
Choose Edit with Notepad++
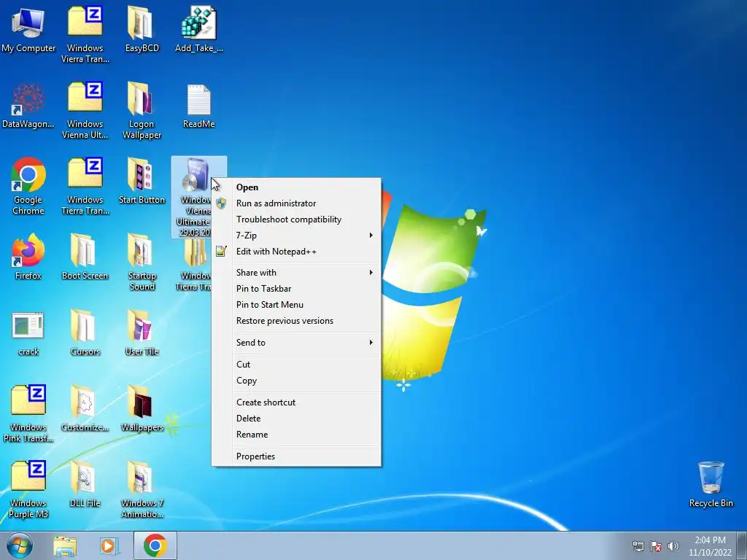tap(296, 252)
